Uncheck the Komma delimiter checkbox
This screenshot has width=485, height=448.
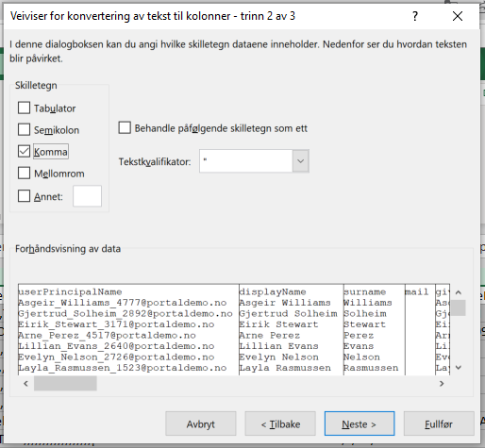[x=25, y=152]
